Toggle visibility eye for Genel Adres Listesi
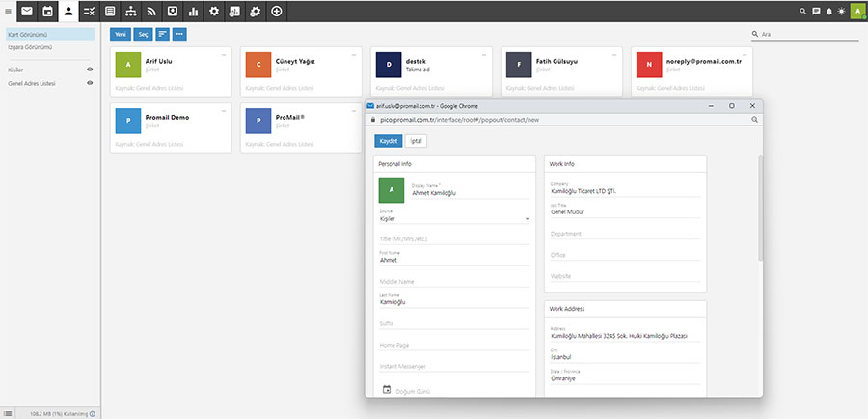 [90, 83]
